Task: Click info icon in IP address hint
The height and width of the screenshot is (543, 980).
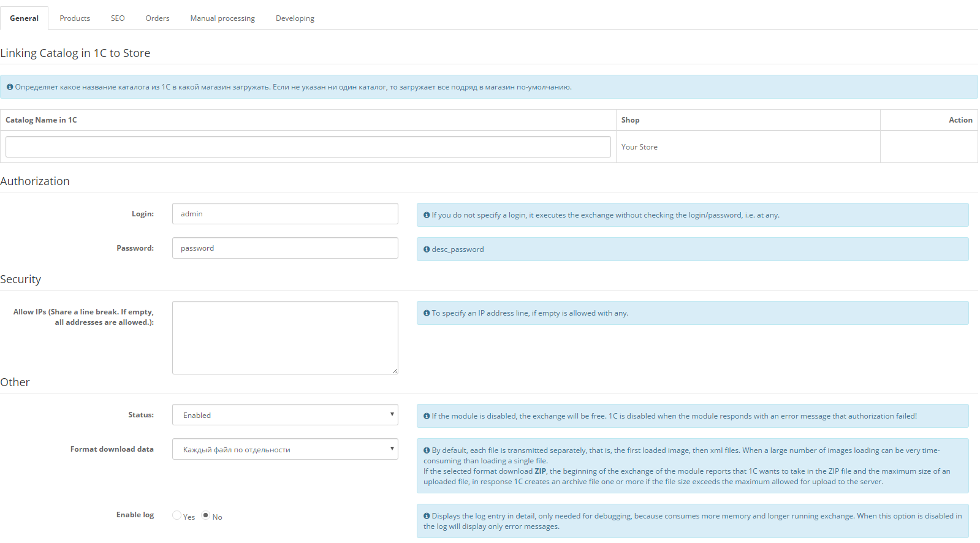Action: coord(427,313)
